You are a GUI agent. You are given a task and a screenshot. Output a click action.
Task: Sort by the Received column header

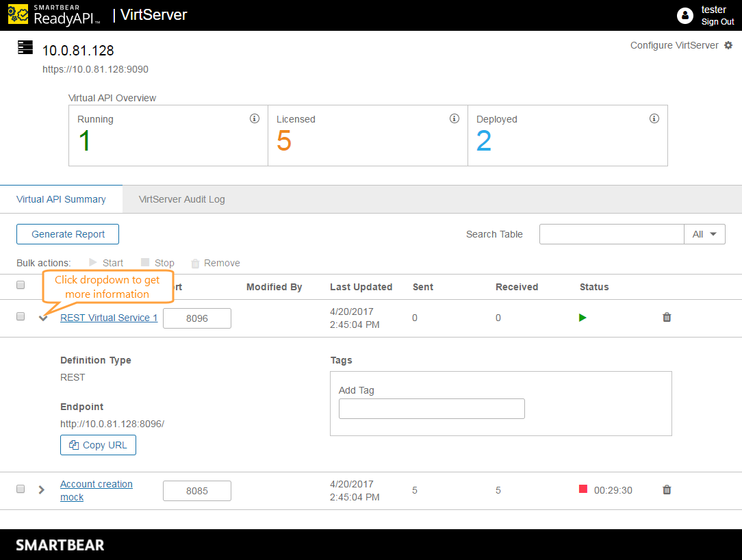pyautogui.click(x=517, y=287)
